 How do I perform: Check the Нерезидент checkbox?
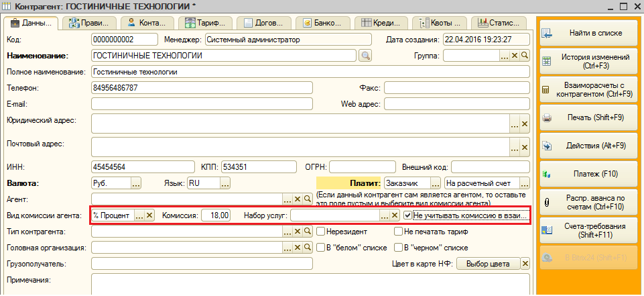pyautogui.click(x=321, y=232)
